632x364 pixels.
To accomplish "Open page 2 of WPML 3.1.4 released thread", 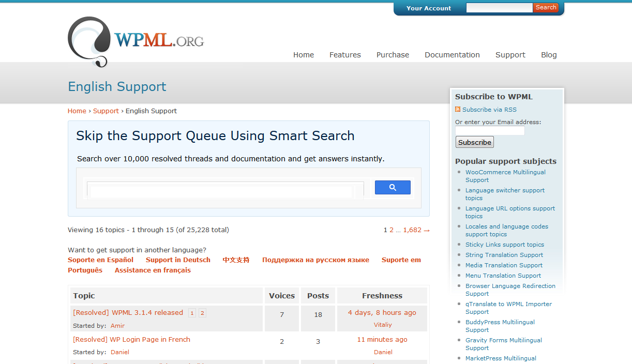I will 202,313.
